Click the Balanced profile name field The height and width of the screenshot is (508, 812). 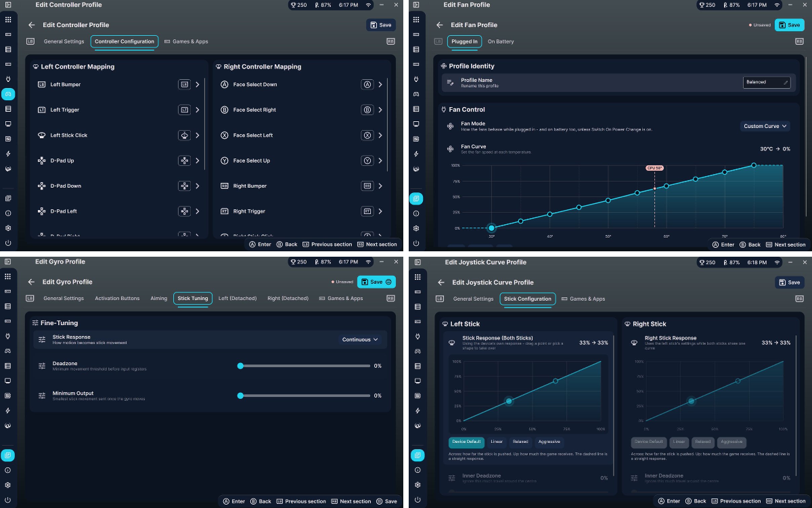tap(766, 83)
